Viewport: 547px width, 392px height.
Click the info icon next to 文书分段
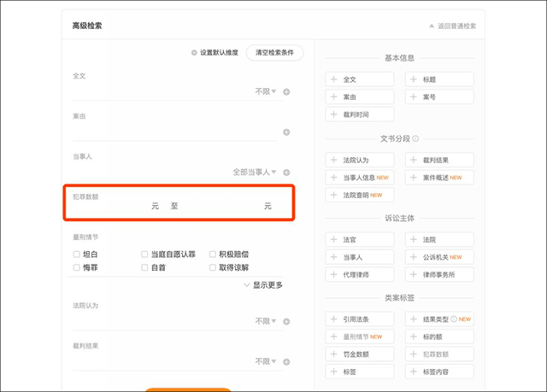pos(415,138)
